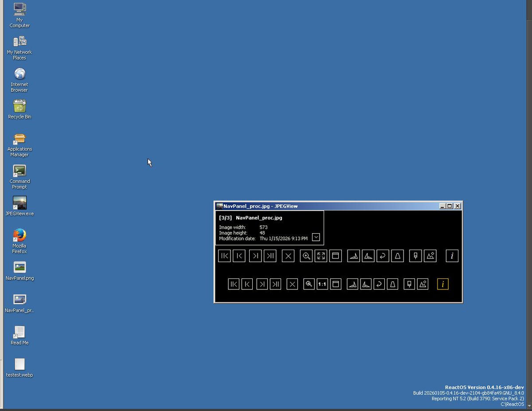Click the white info icon in displayed image
532x411 pixels.
(x=452, y=256)
